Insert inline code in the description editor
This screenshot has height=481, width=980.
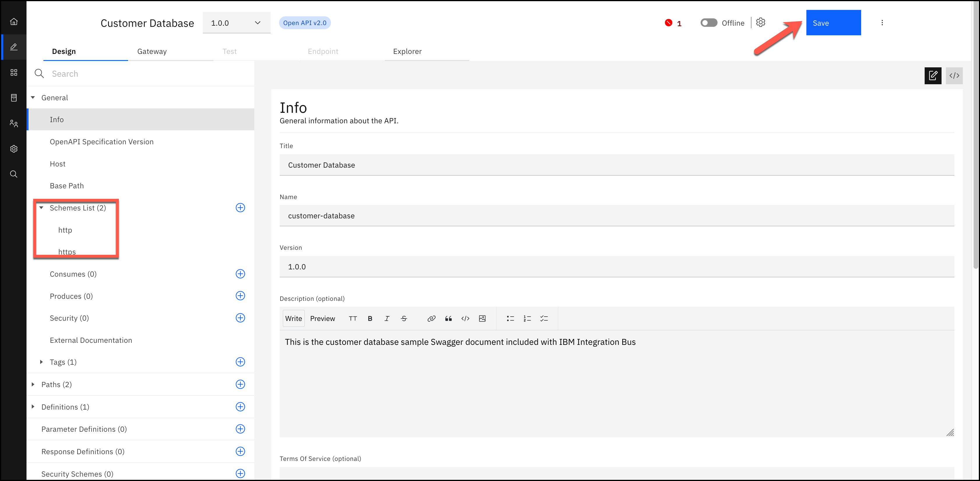tap(465, 318)
